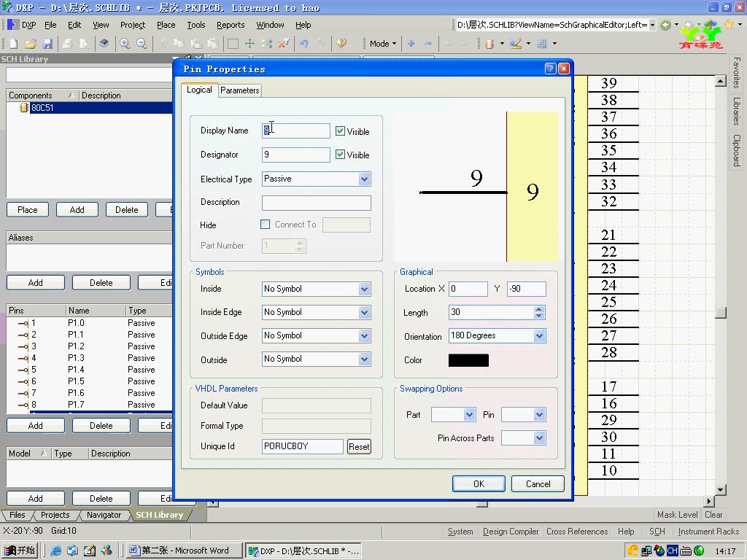Open the Inside symbol dropdown

point(365,289)
